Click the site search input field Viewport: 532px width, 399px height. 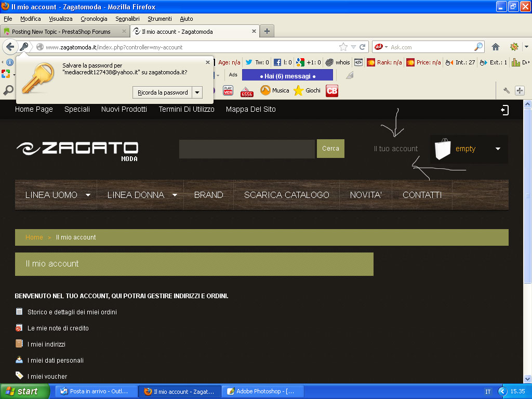(247, 149)
